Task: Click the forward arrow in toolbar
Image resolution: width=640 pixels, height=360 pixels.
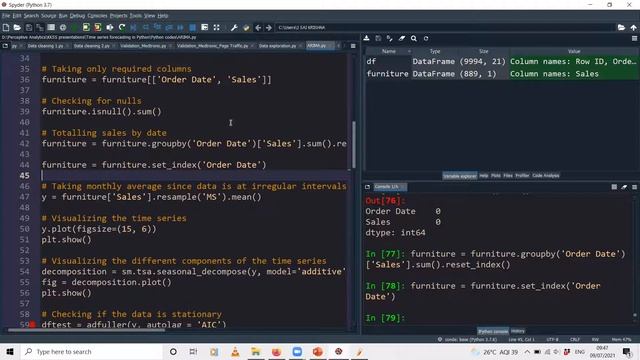Action: 269,27
